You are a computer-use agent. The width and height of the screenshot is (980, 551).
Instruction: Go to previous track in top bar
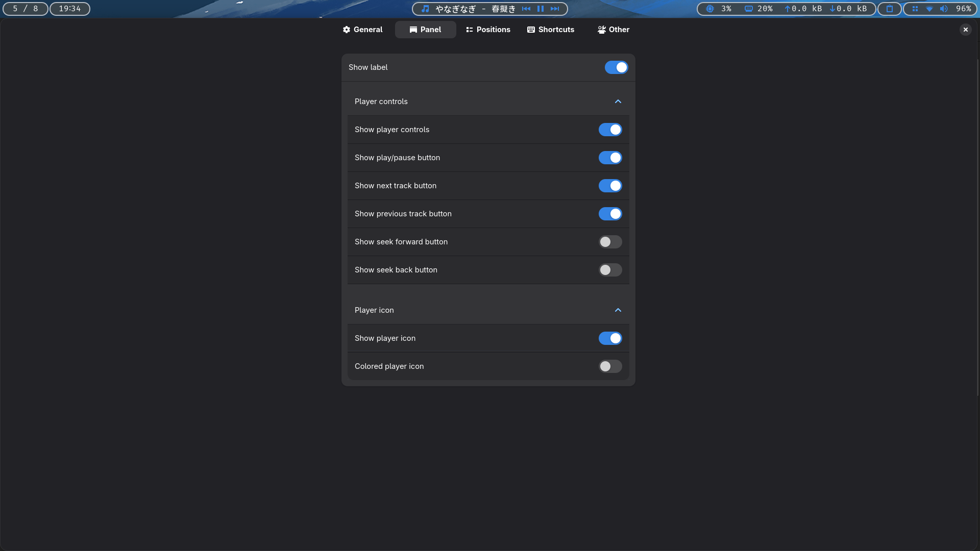(x=526, y=9)
